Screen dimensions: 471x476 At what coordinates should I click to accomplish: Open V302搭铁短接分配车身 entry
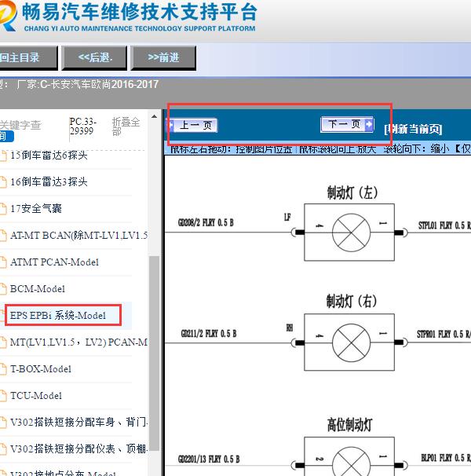[x=78, y=422]
